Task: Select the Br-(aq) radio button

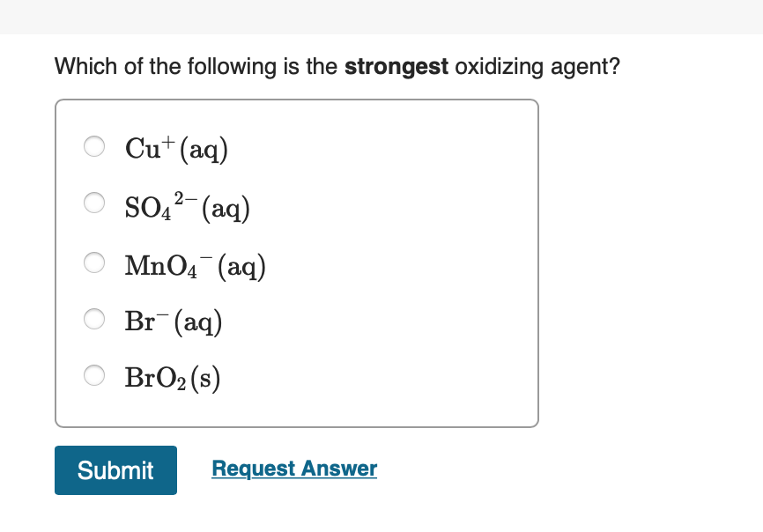Action: (94, 319)
